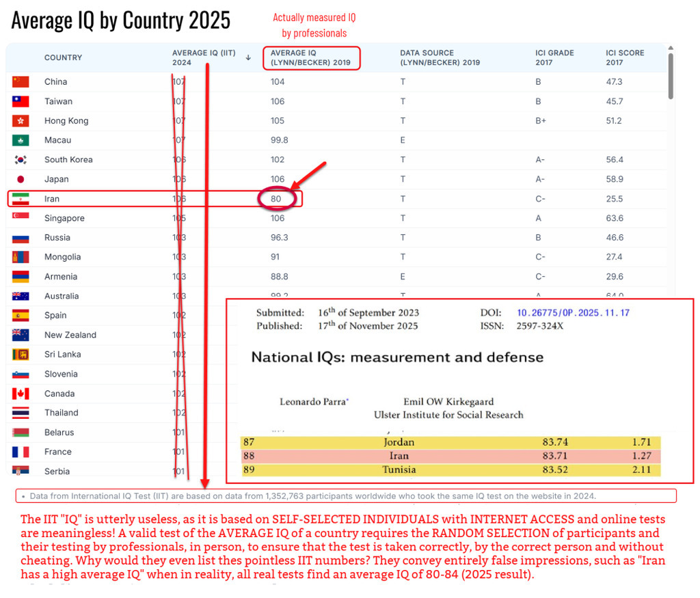The width and height of the screenshot is (700, 598).
Task: Click the Spain flag icon
Action: coord(21,315)
